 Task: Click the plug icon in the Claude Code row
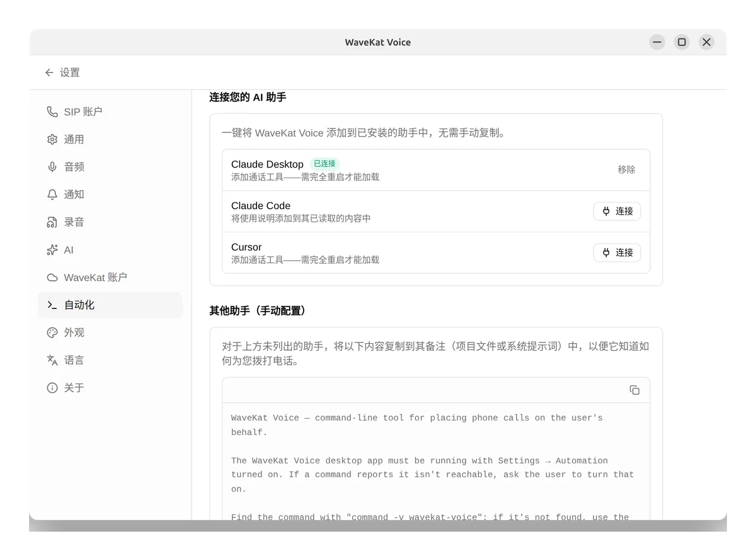pos(606,212)
